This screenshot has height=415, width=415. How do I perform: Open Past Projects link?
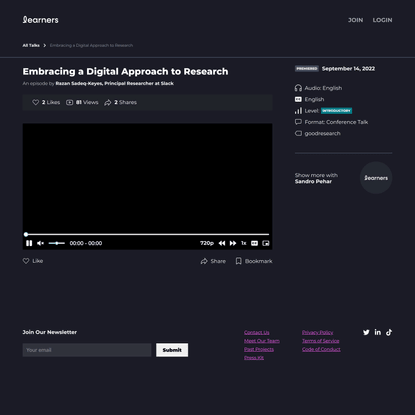pyautogui.click(x=259, y=349)
